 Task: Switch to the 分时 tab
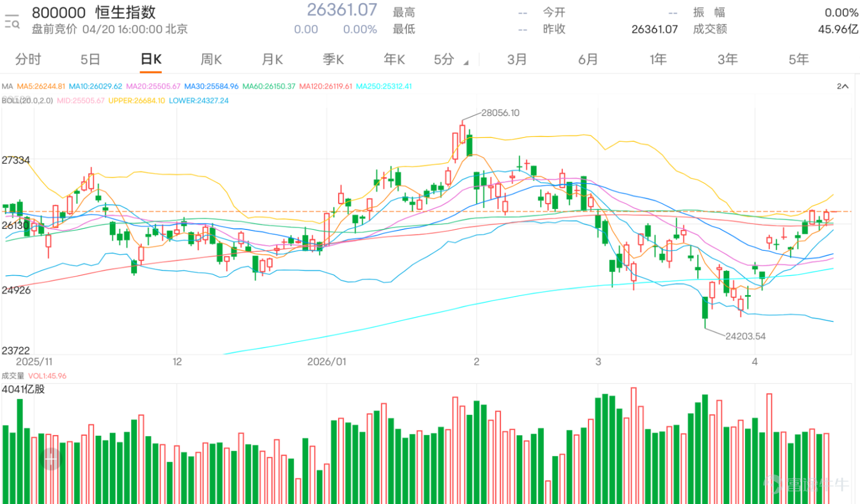(x=28, y=60)
